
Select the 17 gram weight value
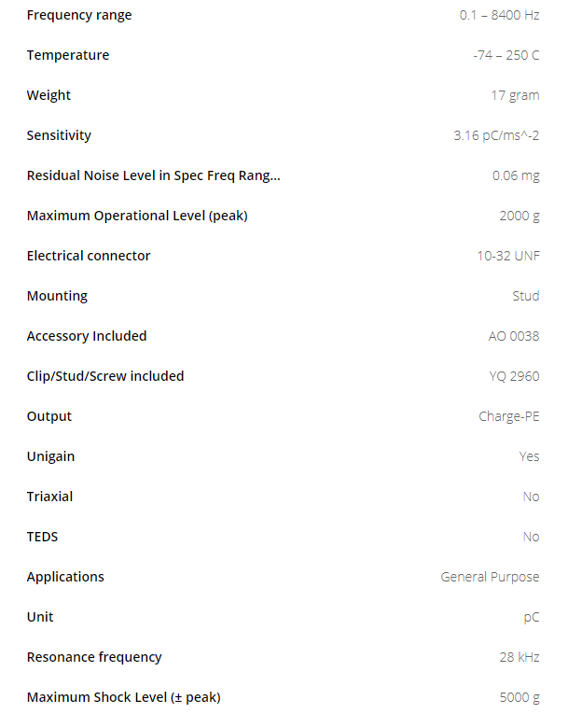(x=515, y=95)
